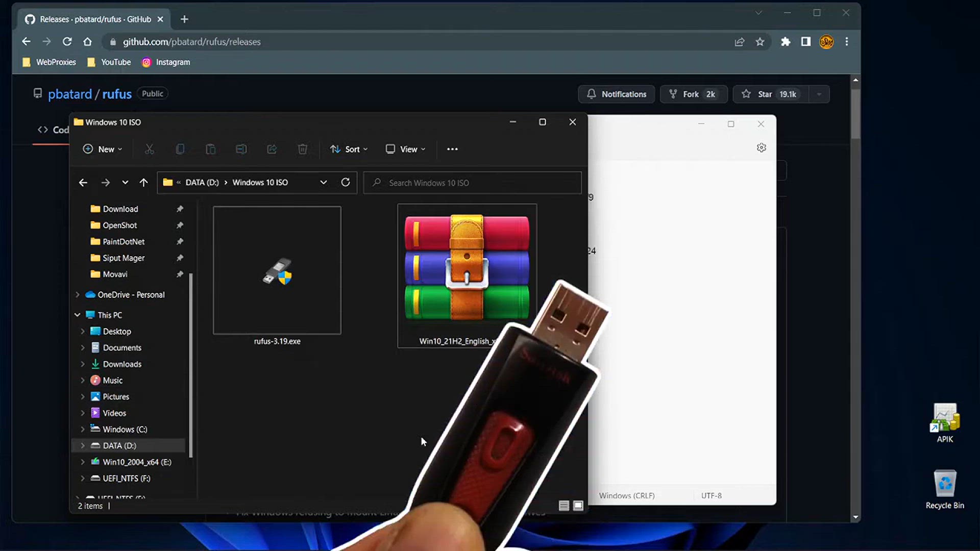Open the pbatard profile link
This screenshot has height=551, width=980.
(x=70, y=94)
